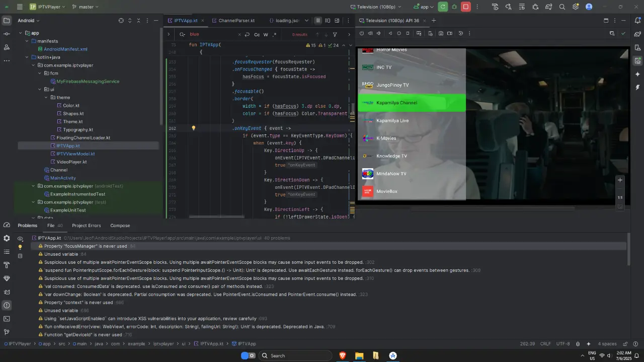644x362 pixels.
Task: Toggle Match Case in search bar
Action: (x=257, y=35)
